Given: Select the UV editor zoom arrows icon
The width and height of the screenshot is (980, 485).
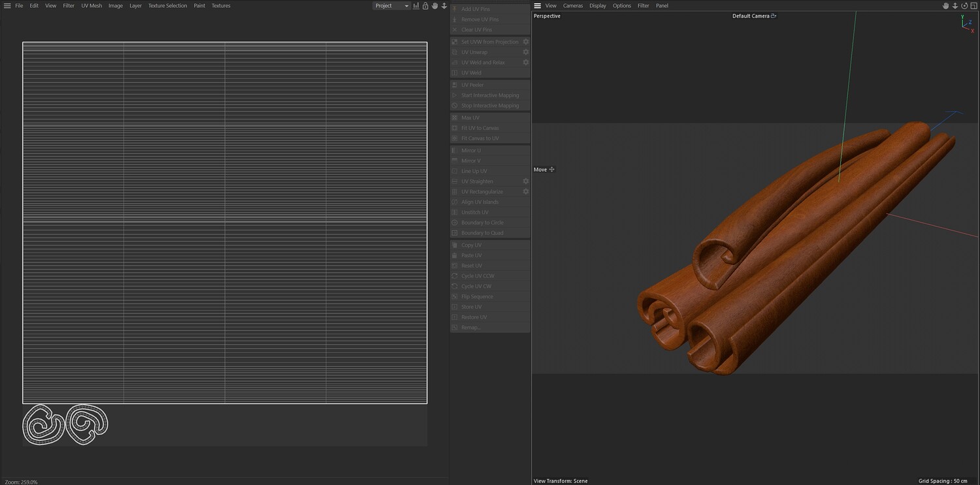Looking at the screenshot, I should click(x=444, y=6).
